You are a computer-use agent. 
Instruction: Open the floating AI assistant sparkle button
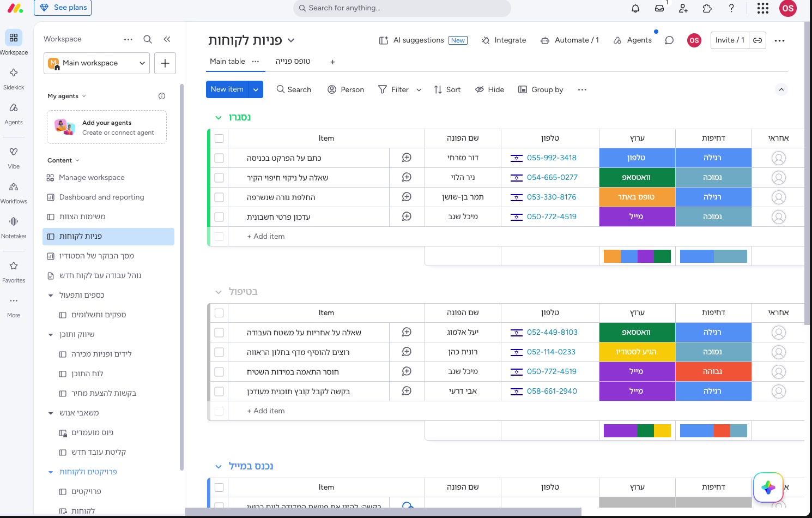coord(768,487)
